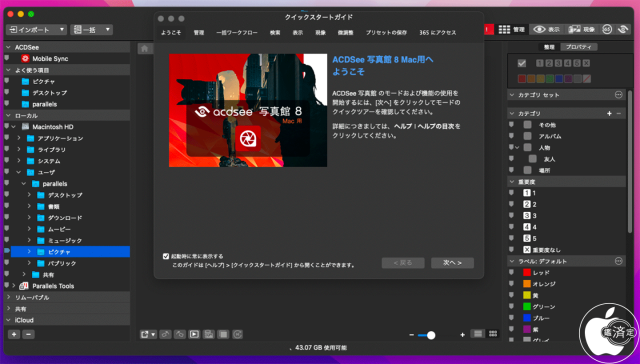This screenshot has height=364, width=640.
Task: Click the plus button to add folder
Action: coord(14,334)
